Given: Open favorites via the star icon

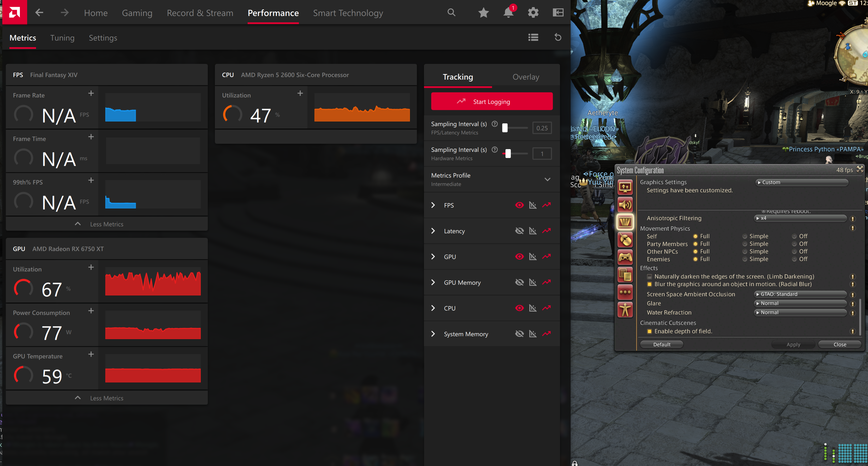Looking at the screenshot, I should [x=483, y=13].
